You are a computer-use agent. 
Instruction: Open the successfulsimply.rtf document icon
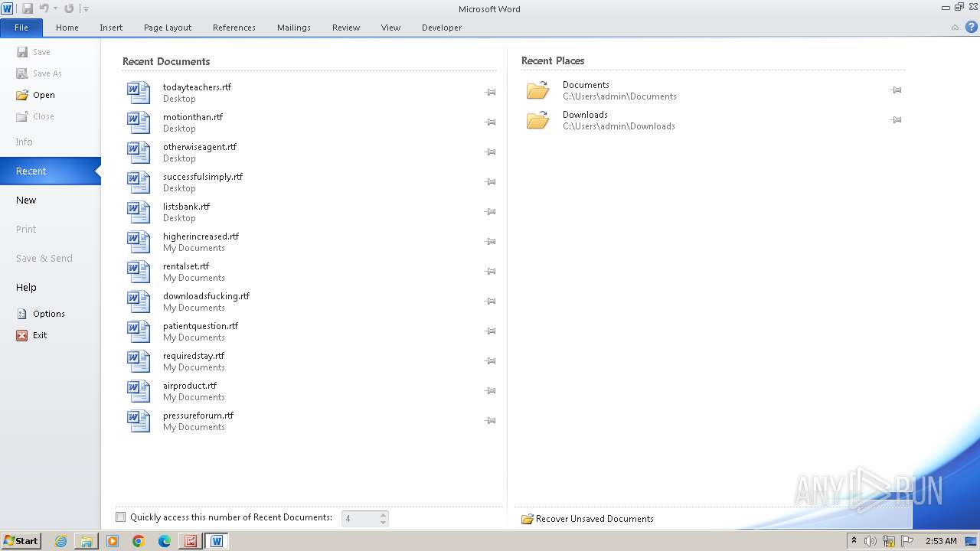point(139,182)
